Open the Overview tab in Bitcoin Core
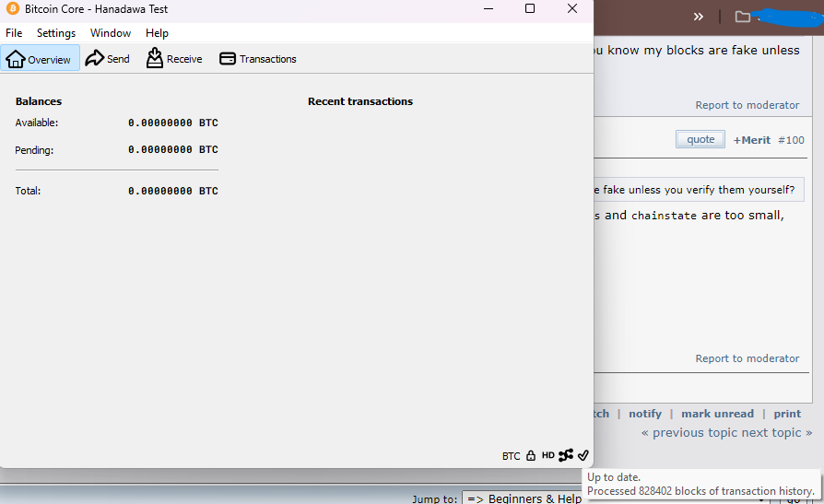Screen dimensions: 824x504 (x=40, y=58)
